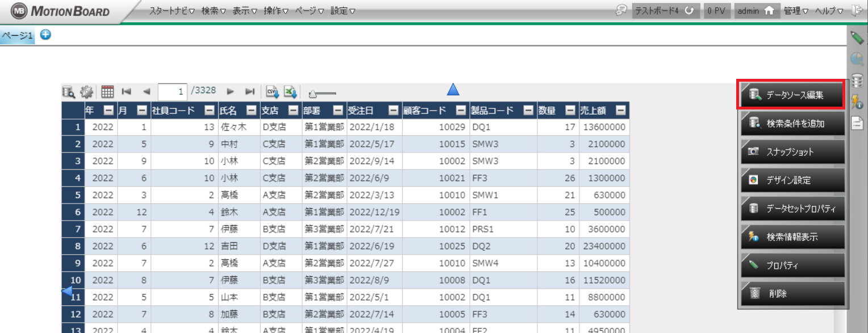Image resolution: width=868 pixels, height=333 pixels.
Task: Download the table as CSV
Action: click(x=272, y=91)
